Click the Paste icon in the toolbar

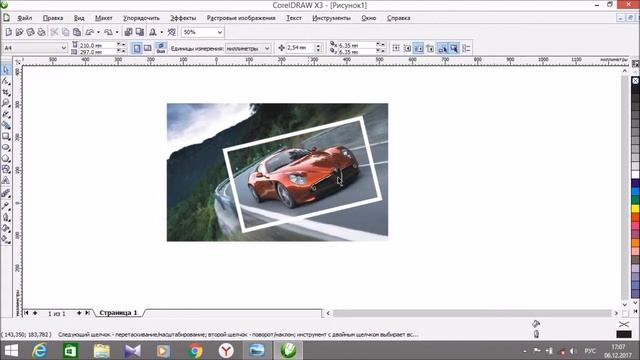(x=77, y=32)
